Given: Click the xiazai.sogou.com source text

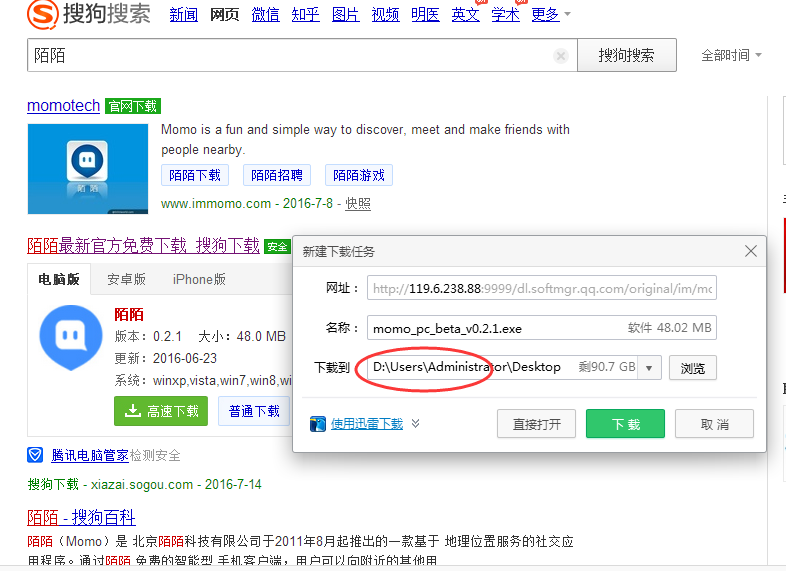Looking at the screenshot, I should pyautogui.click(x=142, y=484).
